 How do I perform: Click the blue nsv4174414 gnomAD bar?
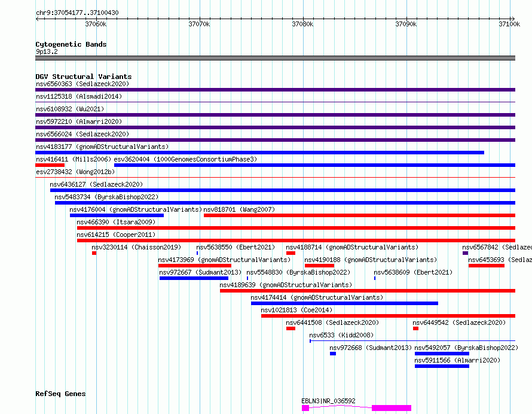click(x=344, y=303)
